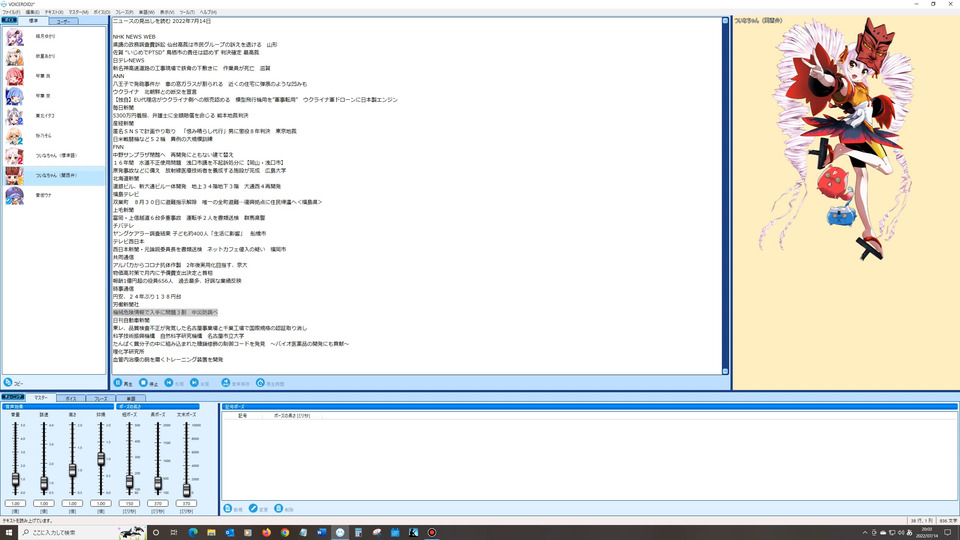Open the ボイス menu in menu bar

click(x=102, y=12)
